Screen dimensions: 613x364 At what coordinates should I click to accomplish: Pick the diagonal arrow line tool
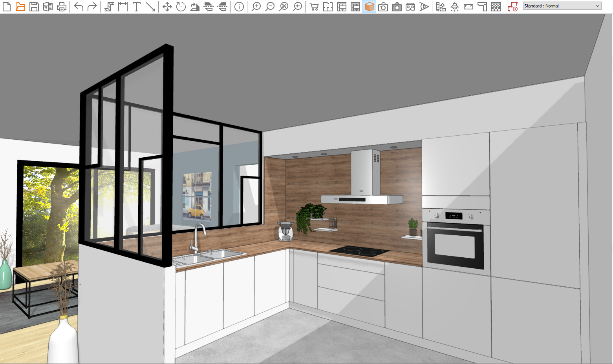click(150, 7)
